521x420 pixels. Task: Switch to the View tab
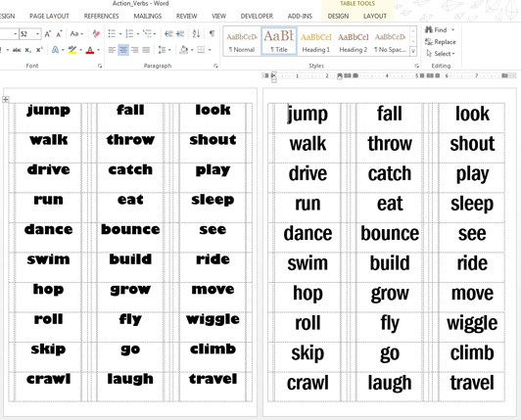click(x=219, y=16)
